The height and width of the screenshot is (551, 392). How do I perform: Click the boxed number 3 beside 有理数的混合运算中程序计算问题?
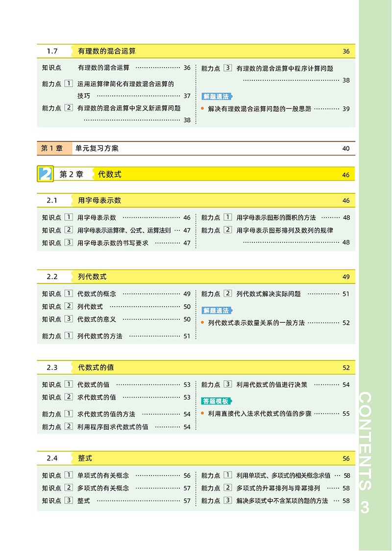point(227,68)
